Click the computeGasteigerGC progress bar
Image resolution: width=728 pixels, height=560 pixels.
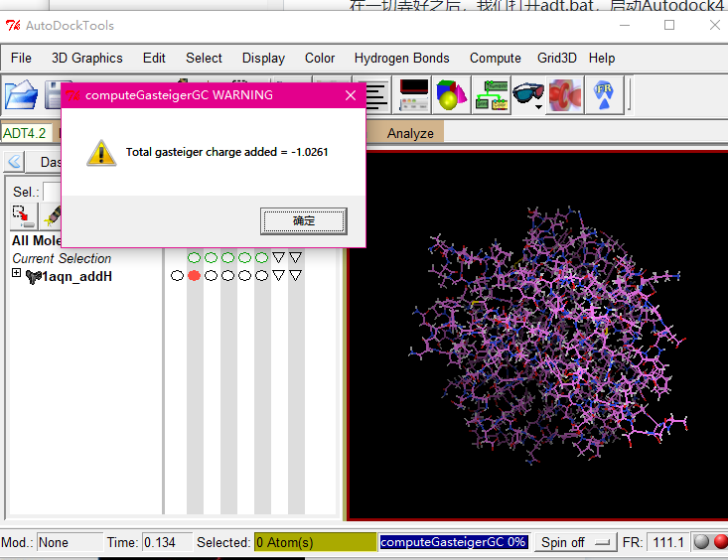[x=453, y=542]
